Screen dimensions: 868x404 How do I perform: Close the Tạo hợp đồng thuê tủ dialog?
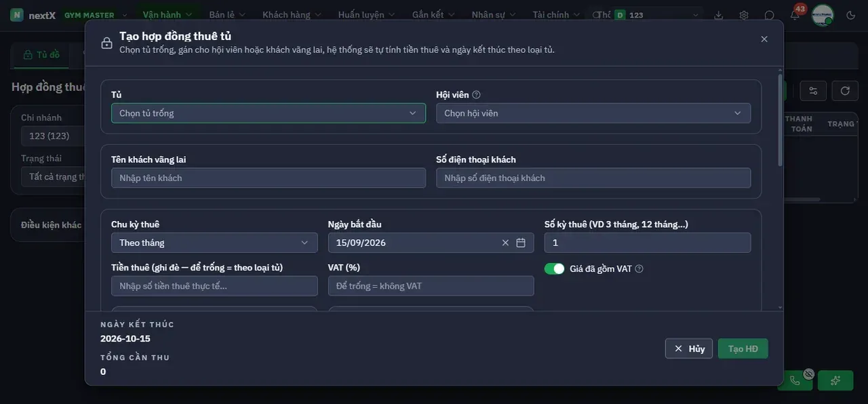point(764,39)
